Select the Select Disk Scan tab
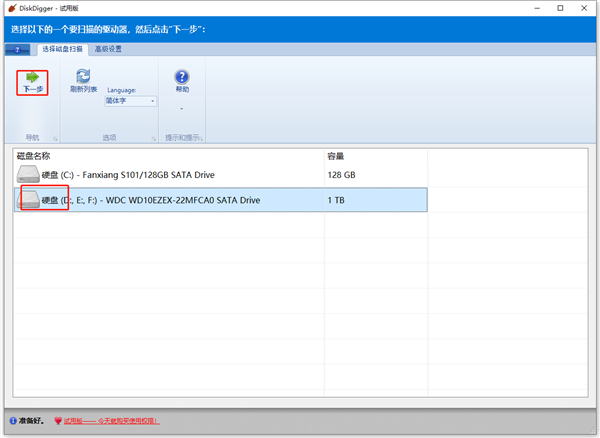 pyautogui.click(x=62, y=49)
